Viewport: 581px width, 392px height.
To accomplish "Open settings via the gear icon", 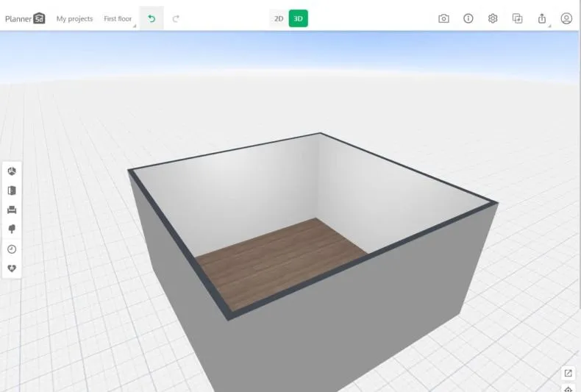I will (x=493, y=18).
